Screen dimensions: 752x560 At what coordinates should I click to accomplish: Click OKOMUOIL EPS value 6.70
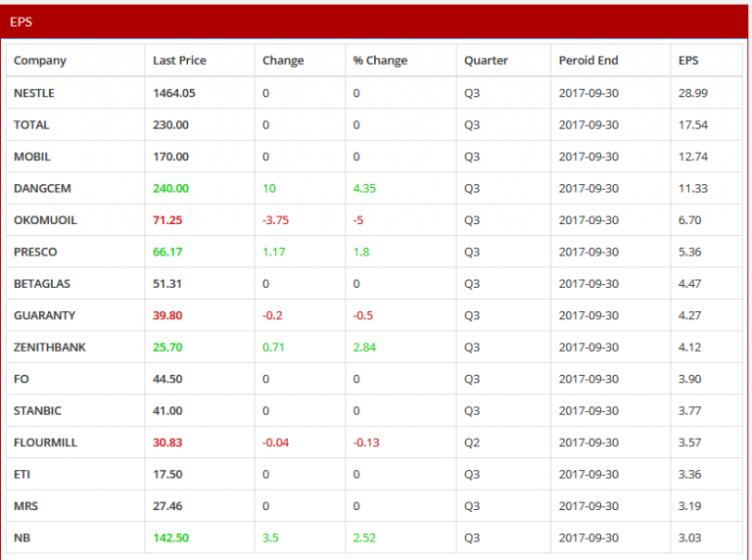pyautogui.click(x=689, y=220)
